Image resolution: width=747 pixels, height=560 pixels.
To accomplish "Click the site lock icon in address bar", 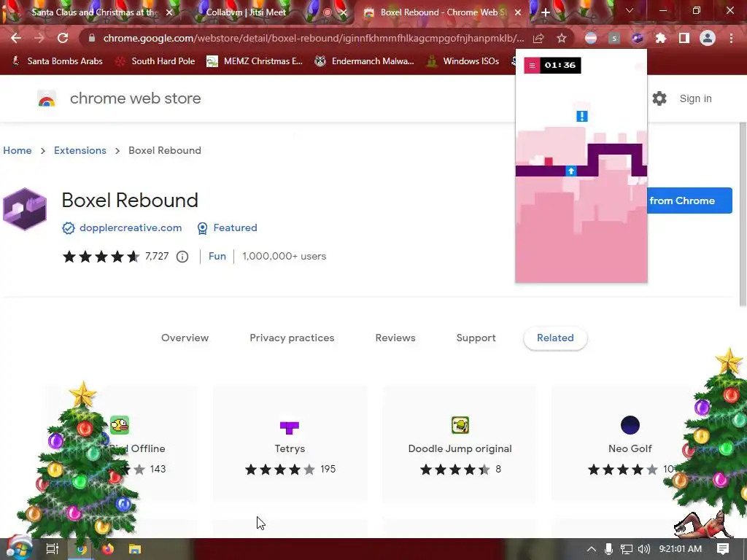I will (92, 38).
